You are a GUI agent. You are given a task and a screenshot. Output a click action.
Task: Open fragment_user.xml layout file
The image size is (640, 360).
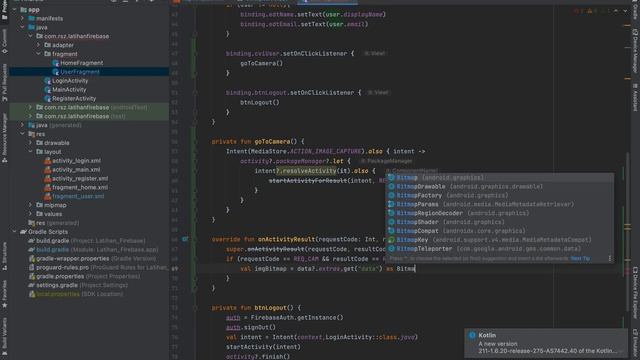78,196
